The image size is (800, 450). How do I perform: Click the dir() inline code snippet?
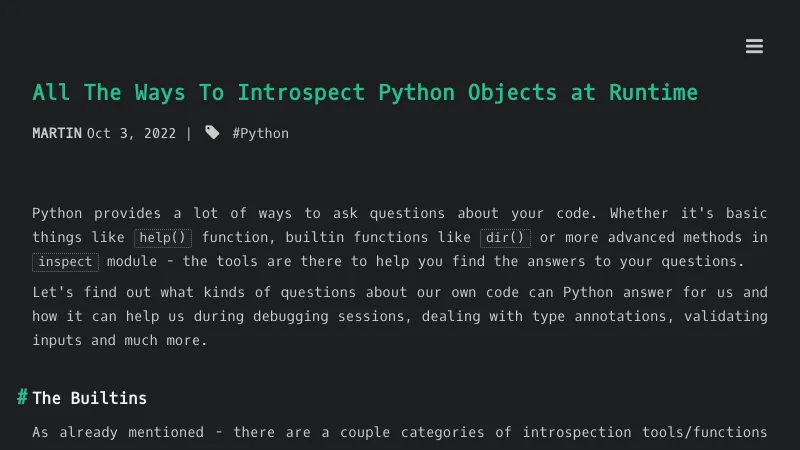tap(505, 238)
